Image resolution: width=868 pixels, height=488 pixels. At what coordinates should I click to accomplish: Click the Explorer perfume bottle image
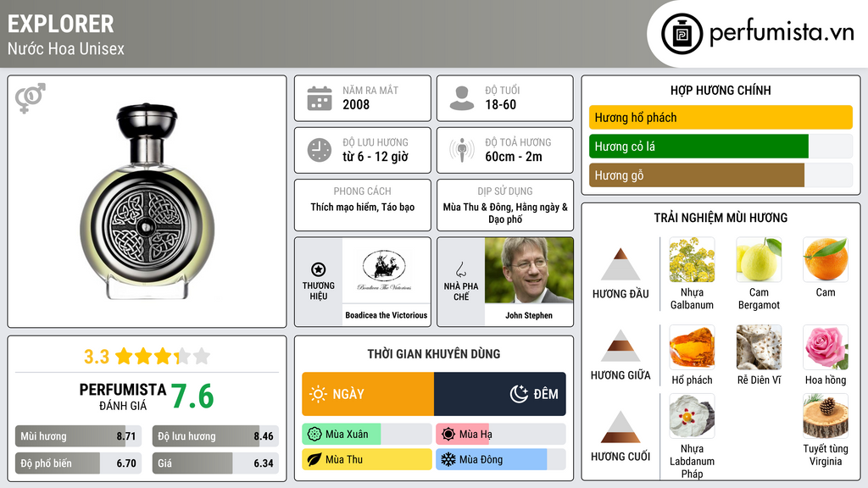coord(146,202)
